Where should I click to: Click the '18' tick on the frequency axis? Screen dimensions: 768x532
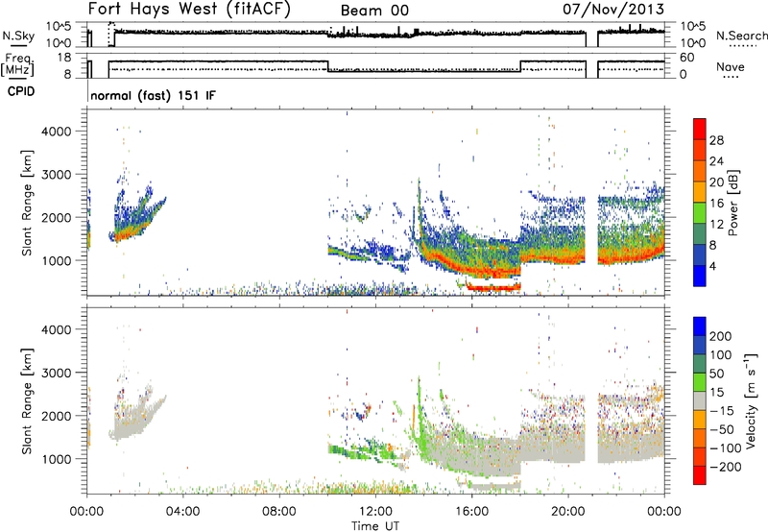[x=64, y=58]
